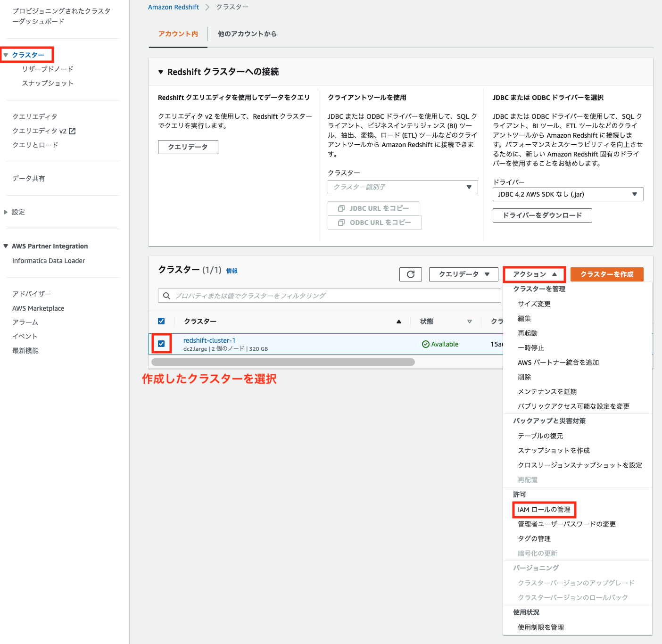This screenshot has width=662, height=644.
Task: Open クエリエディタ v2 via its external link icon
Action: (72, 131)
